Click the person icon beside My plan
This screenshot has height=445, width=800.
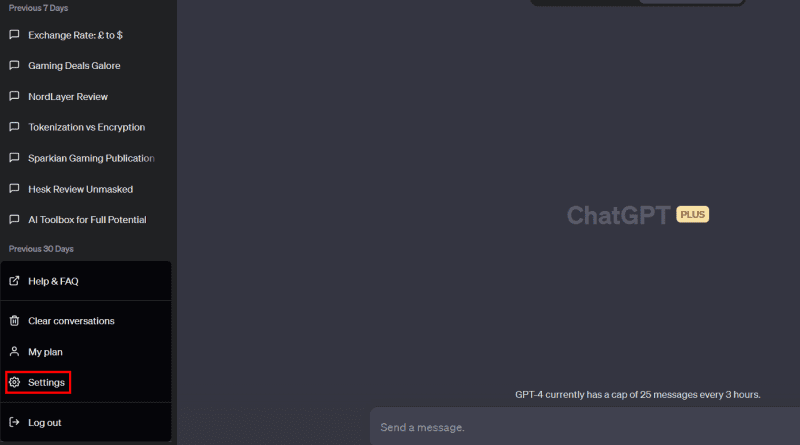(x=14, y=352)
